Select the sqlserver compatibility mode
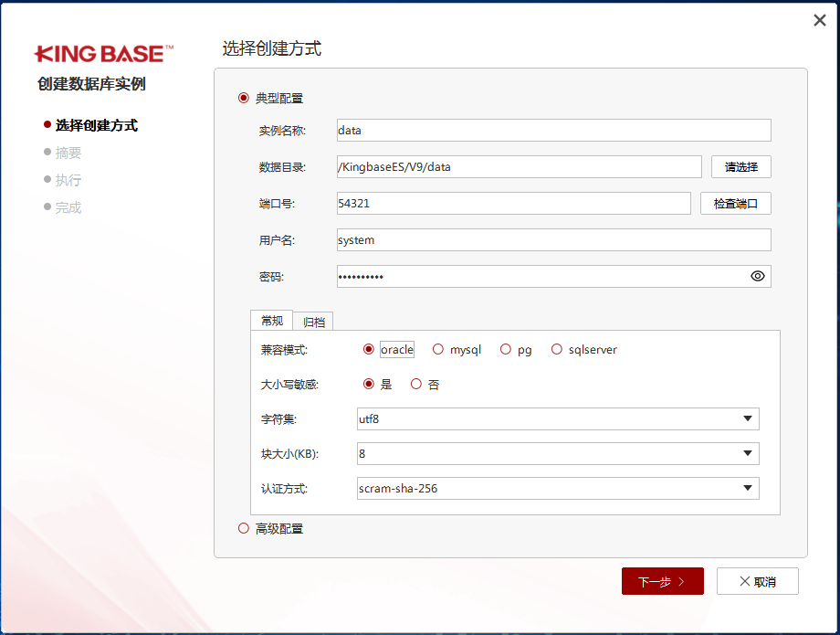This screenshot has height=635, width=840. pyautogui.click(x=557, y=349)
